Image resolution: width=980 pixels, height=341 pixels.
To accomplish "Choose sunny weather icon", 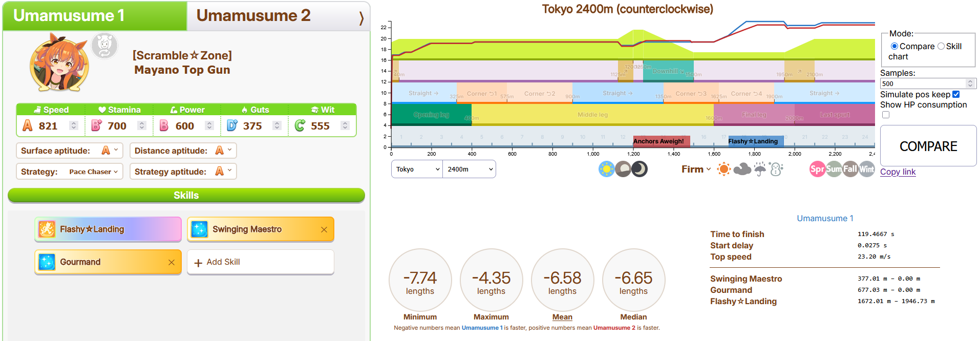I will [723, 169].
